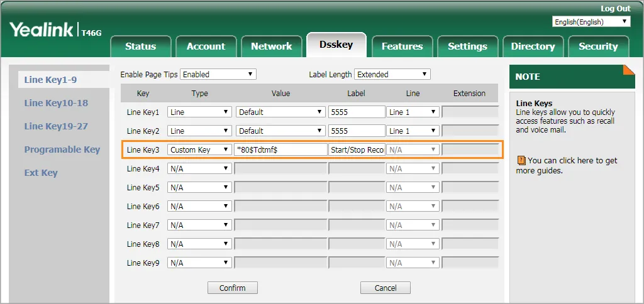Open the Security tab
This screenshot has width=644, height=304.
pyautogui.click(x=598, y=46)
